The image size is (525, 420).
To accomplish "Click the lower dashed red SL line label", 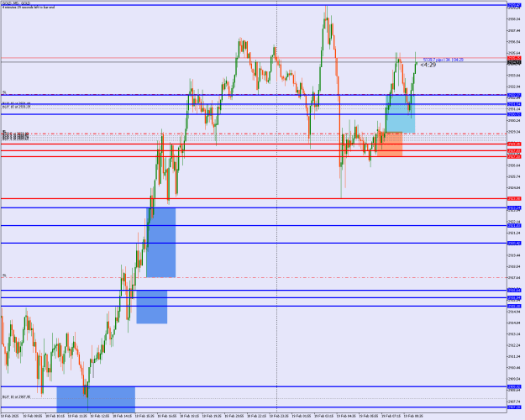I will tap(5, 276).
